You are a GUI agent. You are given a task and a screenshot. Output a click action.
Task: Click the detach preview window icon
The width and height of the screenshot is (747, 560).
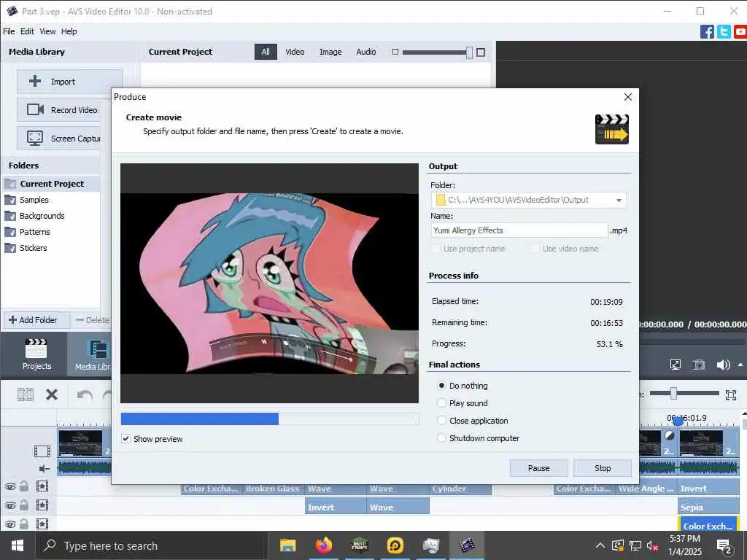[x=675, y=365]
